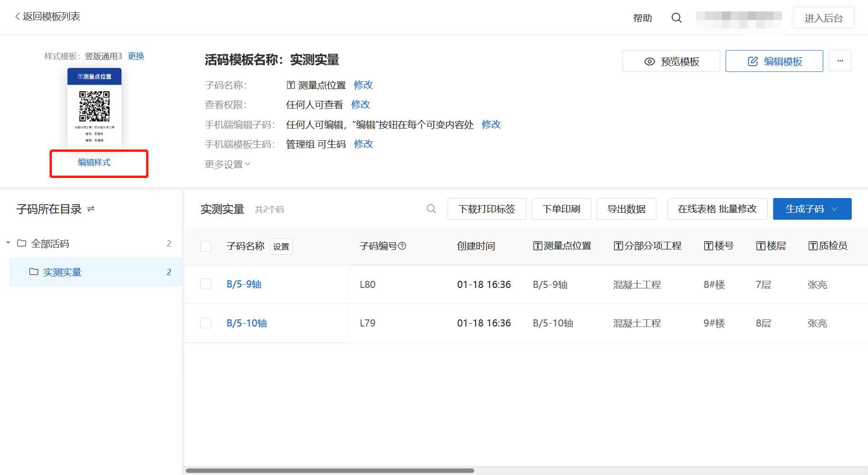Click the folder icon of 实测实量 in sidebar
868x475 pixels.
pos(32,272)
